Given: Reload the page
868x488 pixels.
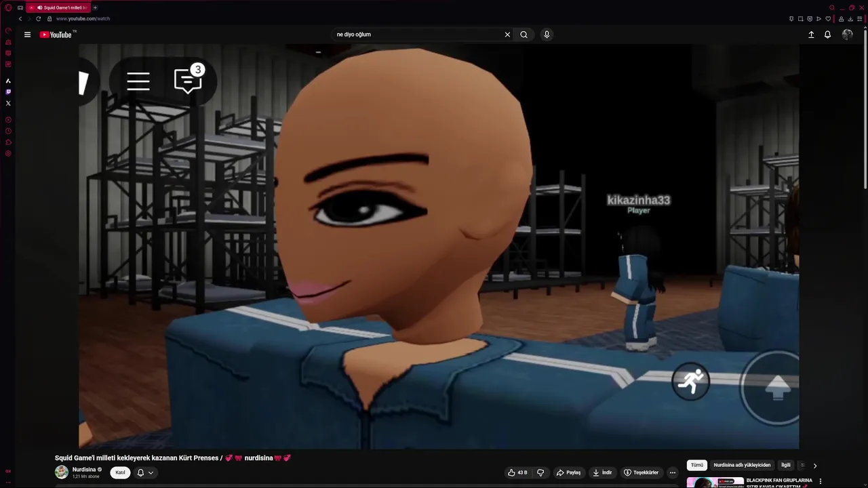Looking at the screenshot, I should [x=38, y=19].
